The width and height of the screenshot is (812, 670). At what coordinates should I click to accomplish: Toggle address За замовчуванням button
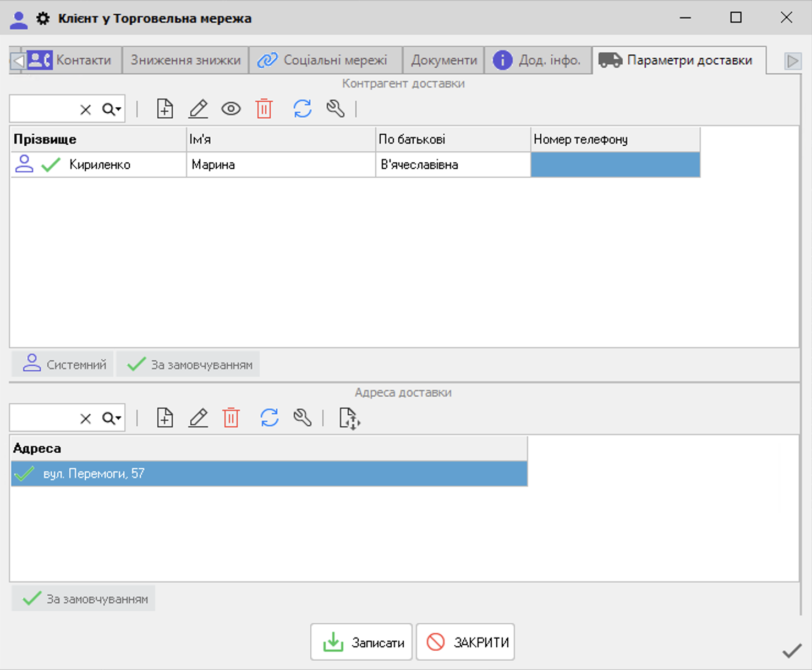coord(84,598)
